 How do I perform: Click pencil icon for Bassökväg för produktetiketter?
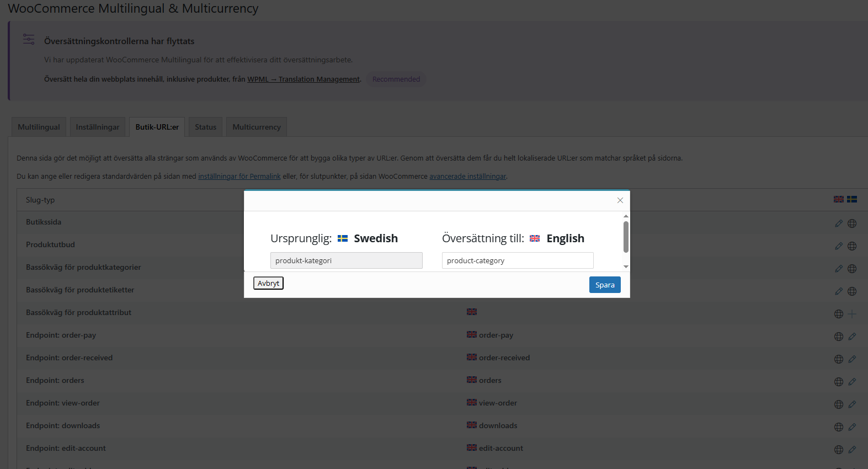(x=839, y=291)
